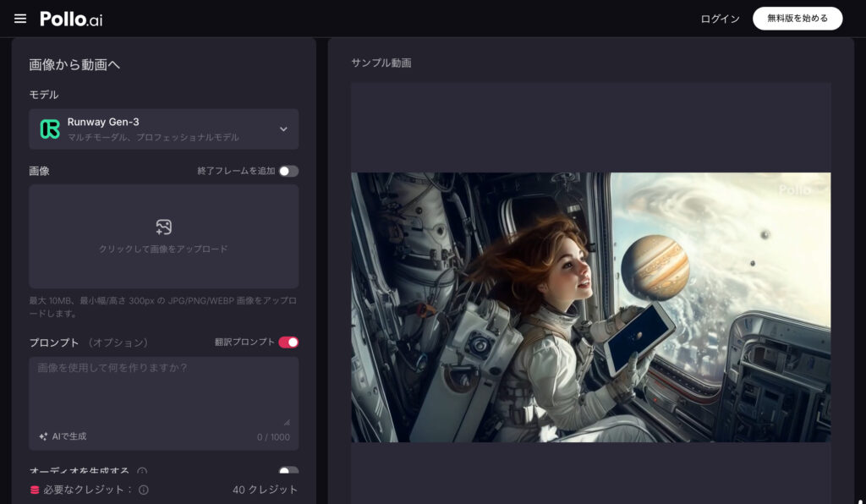Click the AIで生成 text label
The image size is (866, 504).
click(69, 436)
